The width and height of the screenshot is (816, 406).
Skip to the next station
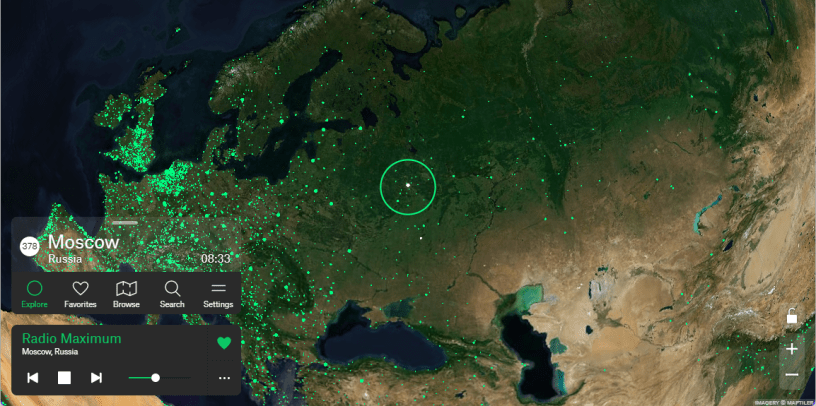tap(96, 377)
